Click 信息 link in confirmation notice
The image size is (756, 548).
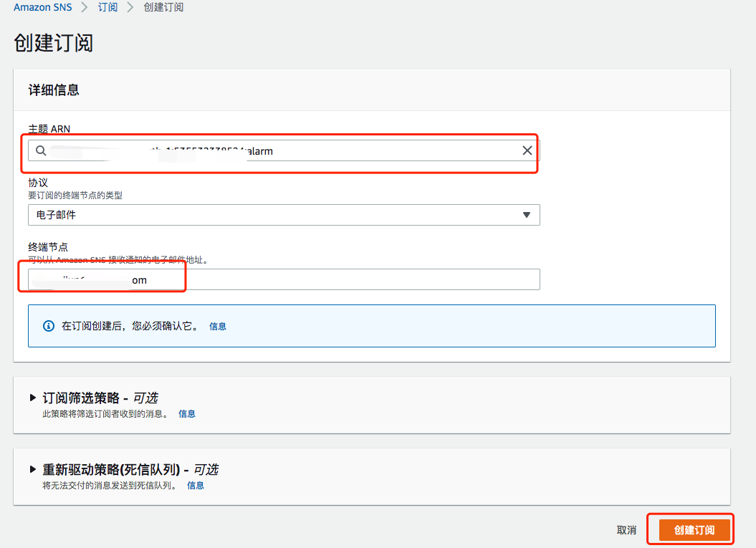click(x=217, y=327)
